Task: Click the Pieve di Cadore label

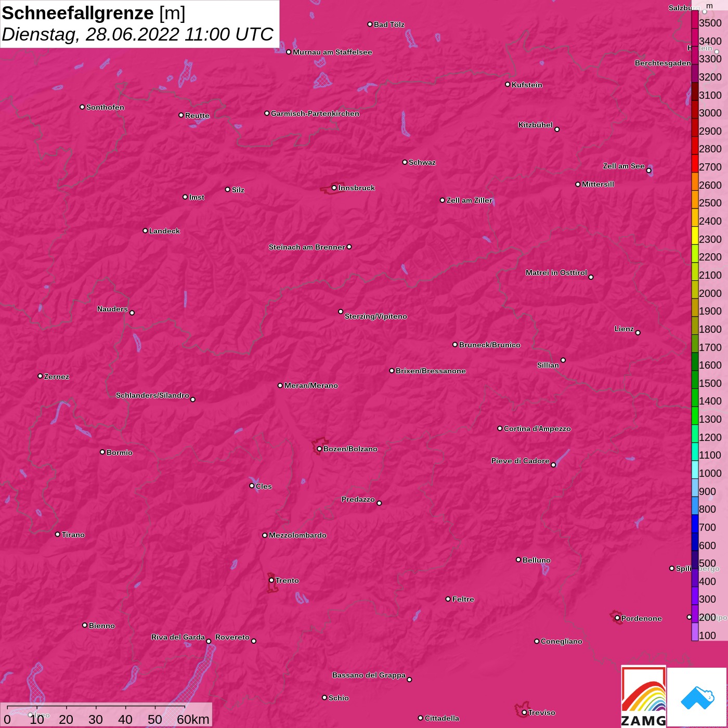Action: 521,461
